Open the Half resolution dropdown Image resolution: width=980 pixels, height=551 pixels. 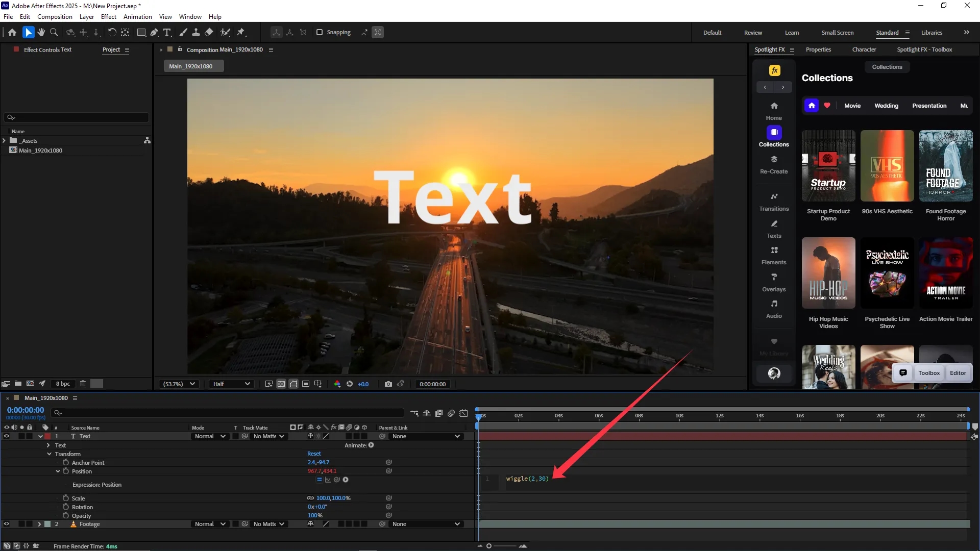[x=231, y=384]
